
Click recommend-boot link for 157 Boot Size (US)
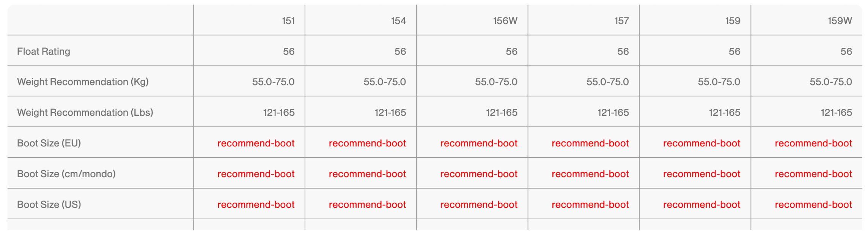590,205
